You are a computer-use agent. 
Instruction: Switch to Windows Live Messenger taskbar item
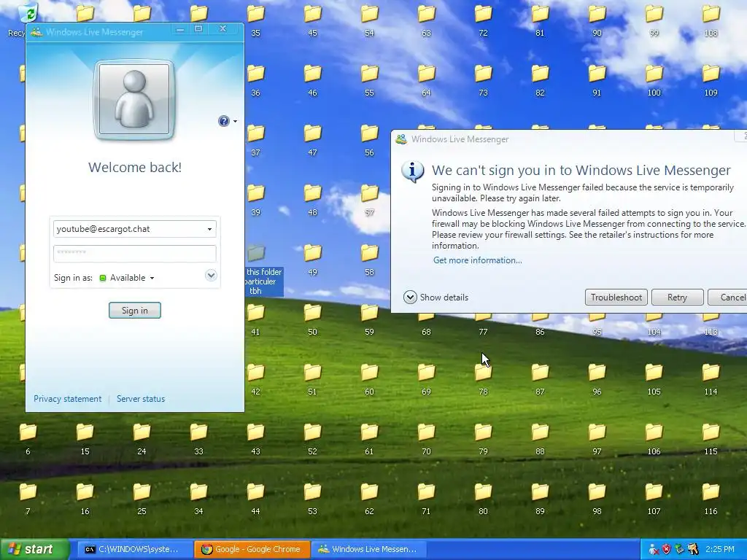(369, 549)
